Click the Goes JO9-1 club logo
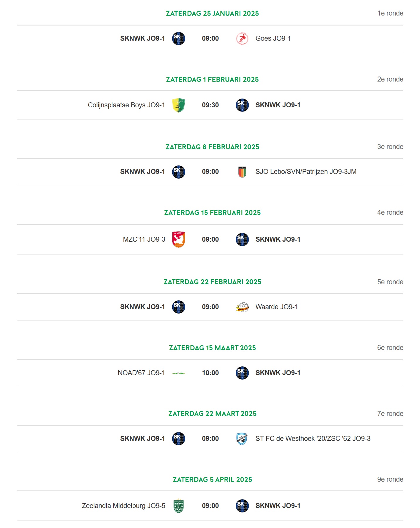The image size is (420, 528). [242, 38]
